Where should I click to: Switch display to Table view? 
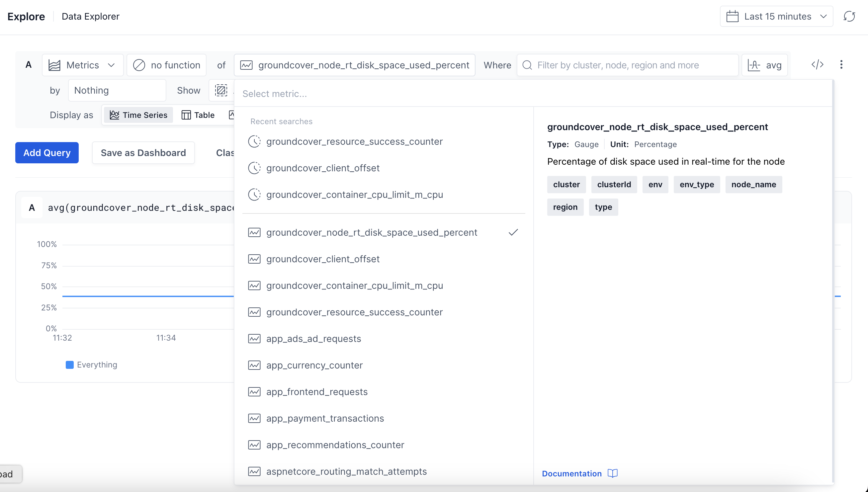pyautogui.click(x=198, y=115)
